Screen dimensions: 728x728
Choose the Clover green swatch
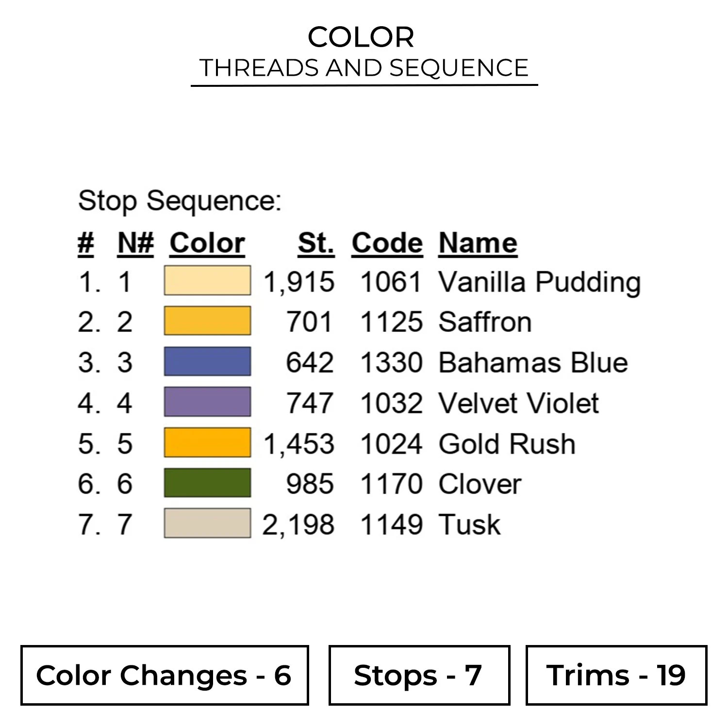[x=207, y=483]
